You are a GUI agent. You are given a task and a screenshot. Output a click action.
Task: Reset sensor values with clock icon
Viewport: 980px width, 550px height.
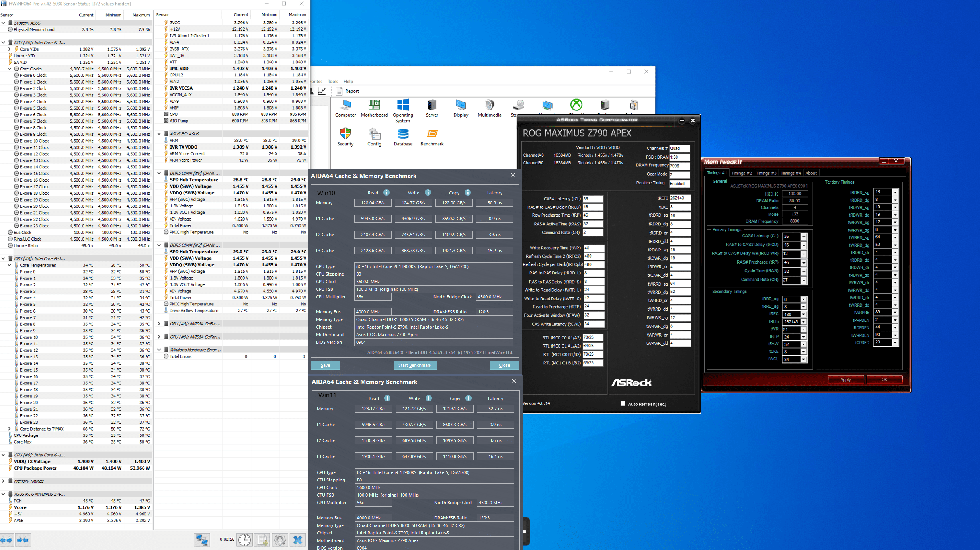pos(244,540)
